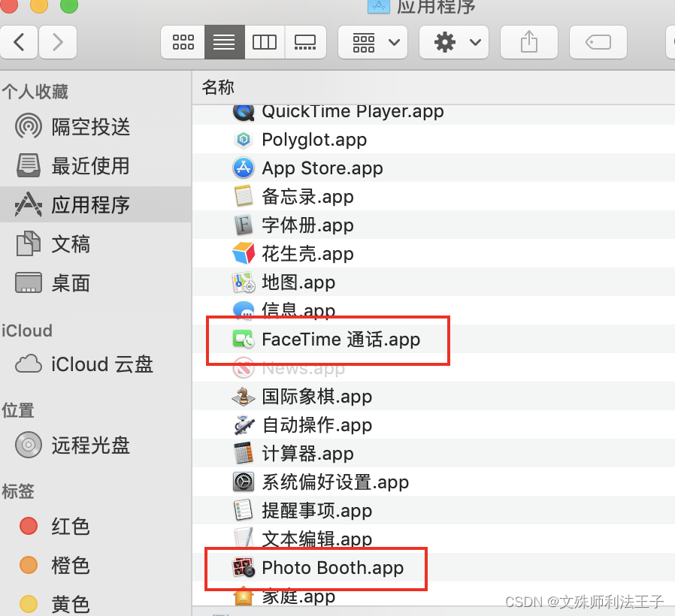Screen dimensions: 675x616
Task: Click the Polyglot app icon
Action: click(x=244, y=140)
